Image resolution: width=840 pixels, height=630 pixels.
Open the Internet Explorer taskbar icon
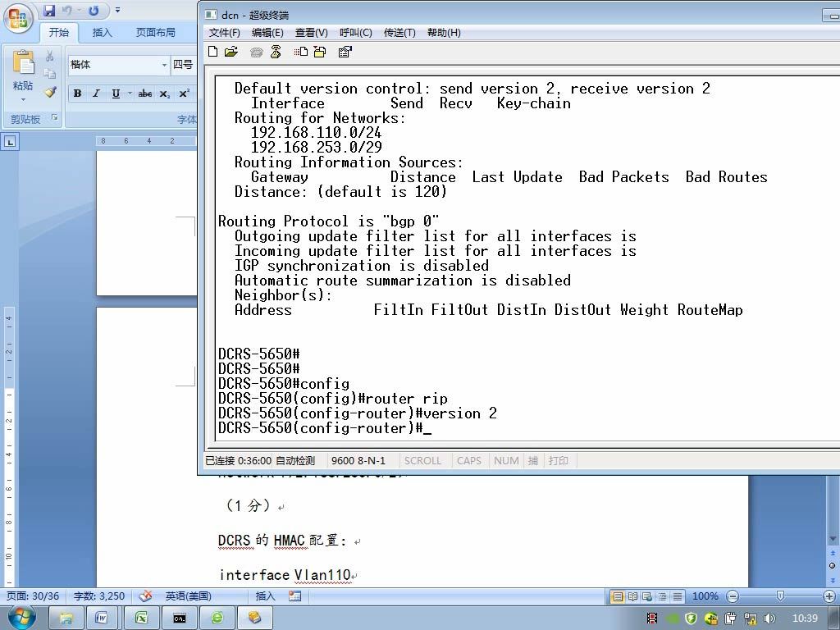click(217, 618)
